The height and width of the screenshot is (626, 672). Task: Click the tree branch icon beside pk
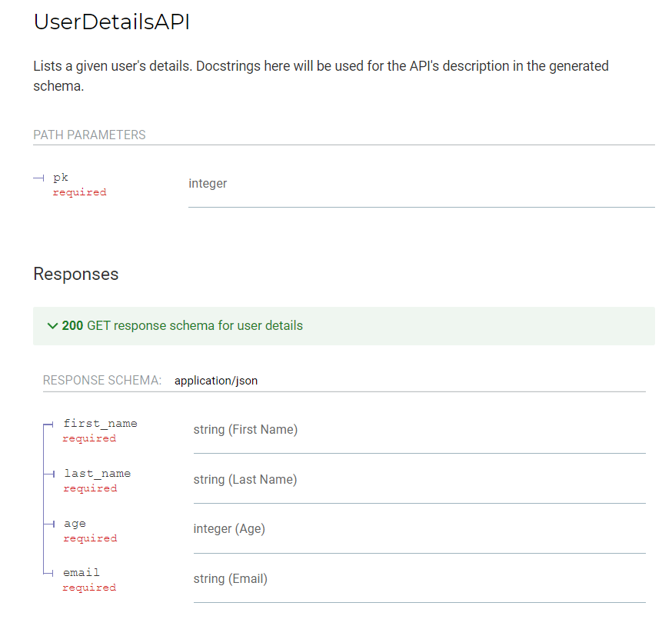click(39, 178)
